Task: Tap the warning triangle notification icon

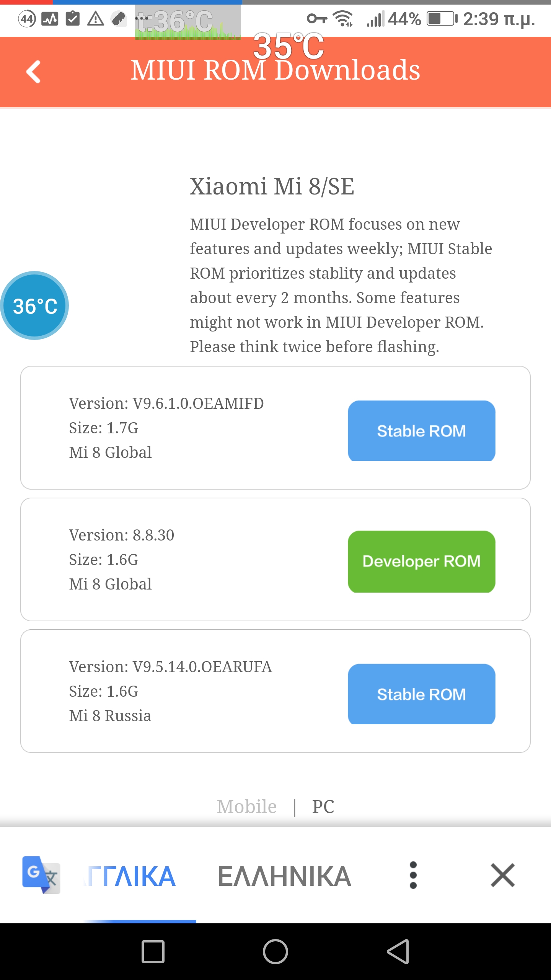Action: tap(96, 18)
